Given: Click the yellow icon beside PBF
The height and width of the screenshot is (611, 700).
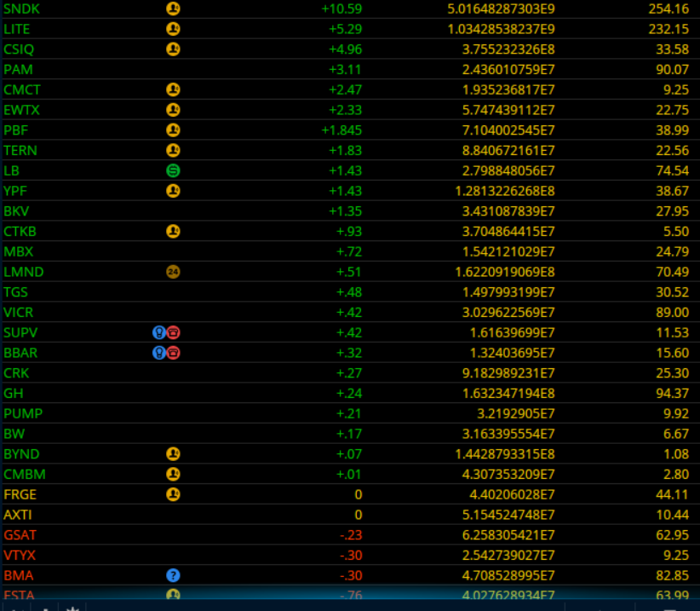Looking at the screenshot, I should [173, 130].
